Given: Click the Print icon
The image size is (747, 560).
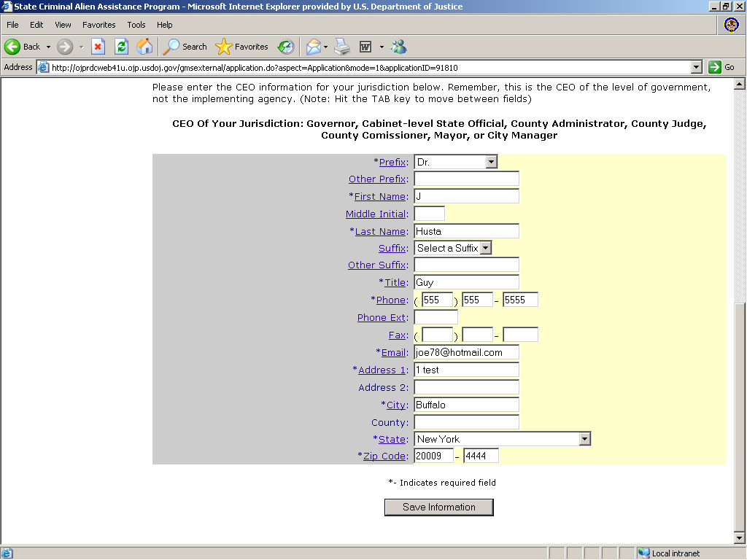Looking at the screenshot, I should point(342,47).
